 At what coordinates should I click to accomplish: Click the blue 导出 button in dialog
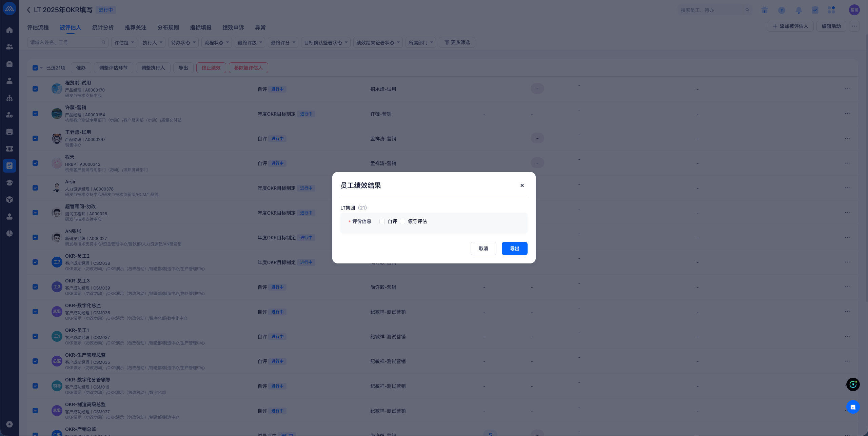pos(514,249)
